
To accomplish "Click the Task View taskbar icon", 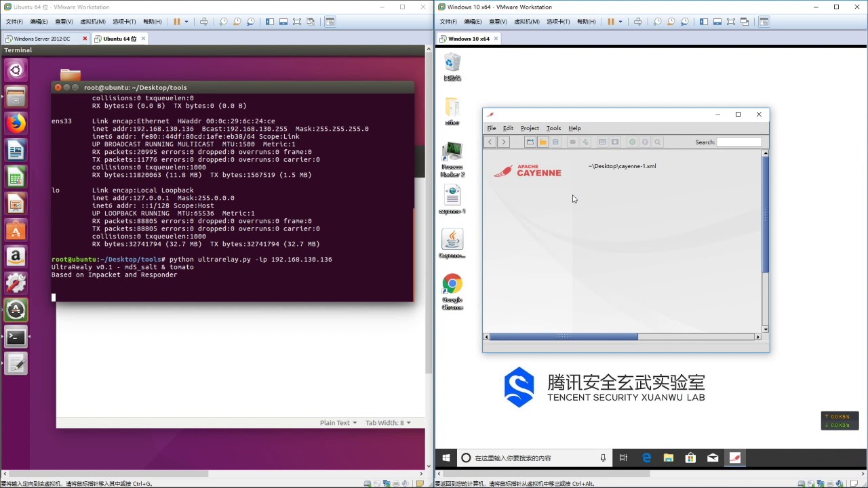I will [624, 458].
